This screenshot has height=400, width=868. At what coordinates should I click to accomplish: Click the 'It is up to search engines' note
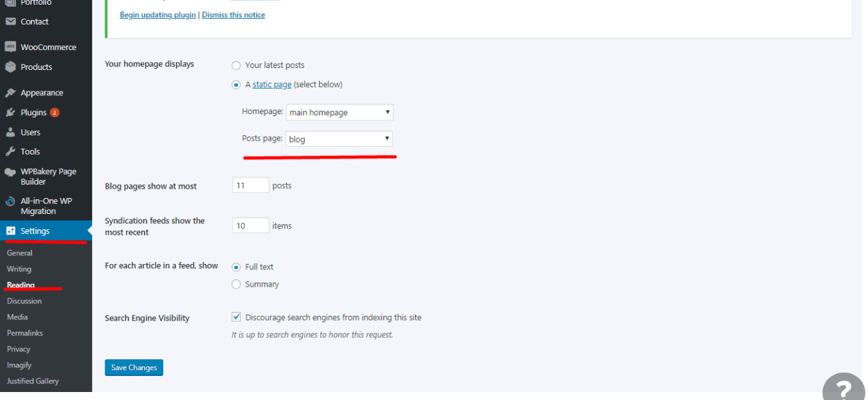[x=312, y=335]
